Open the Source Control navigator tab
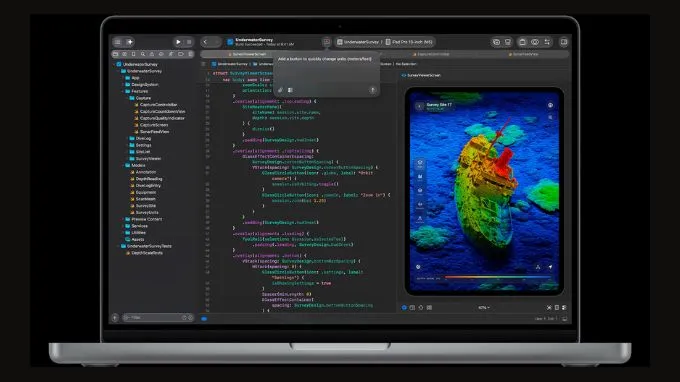 click(124, 54)
